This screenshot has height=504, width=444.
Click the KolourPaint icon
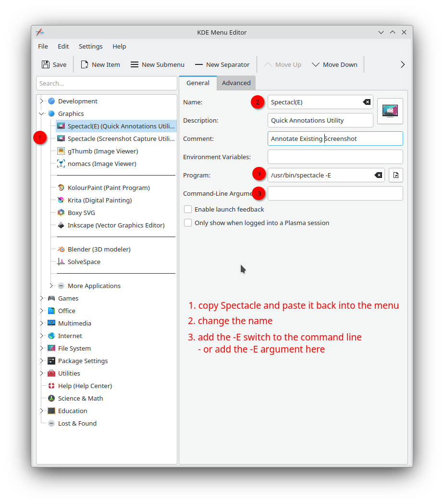[x=61, y=188]
